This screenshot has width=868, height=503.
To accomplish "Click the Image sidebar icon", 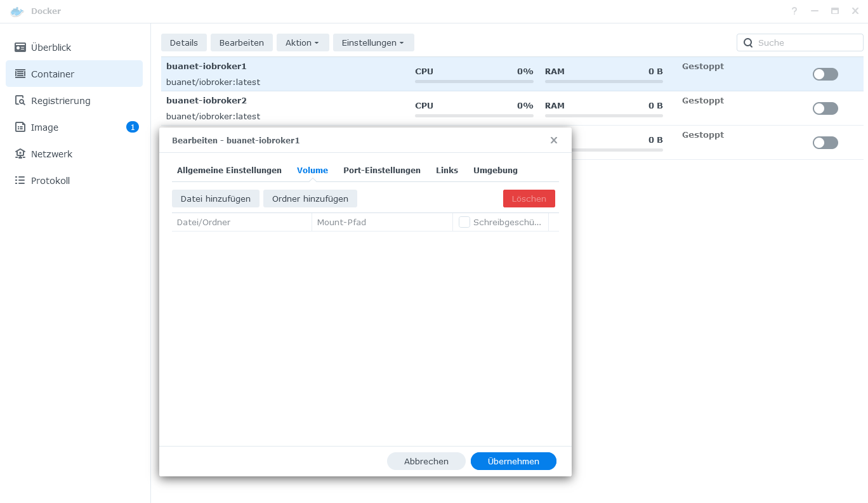I will (20, 127).
